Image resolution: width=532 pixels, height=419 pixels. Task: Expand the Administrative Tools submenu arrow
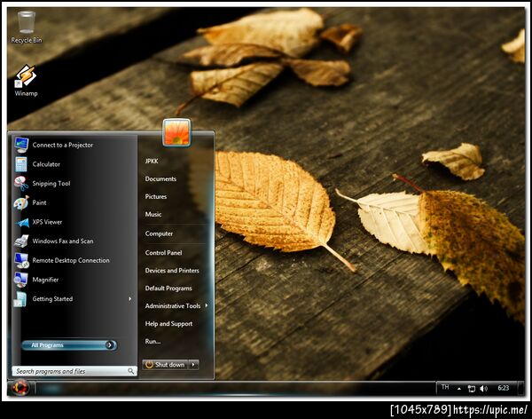coord(207,305)
